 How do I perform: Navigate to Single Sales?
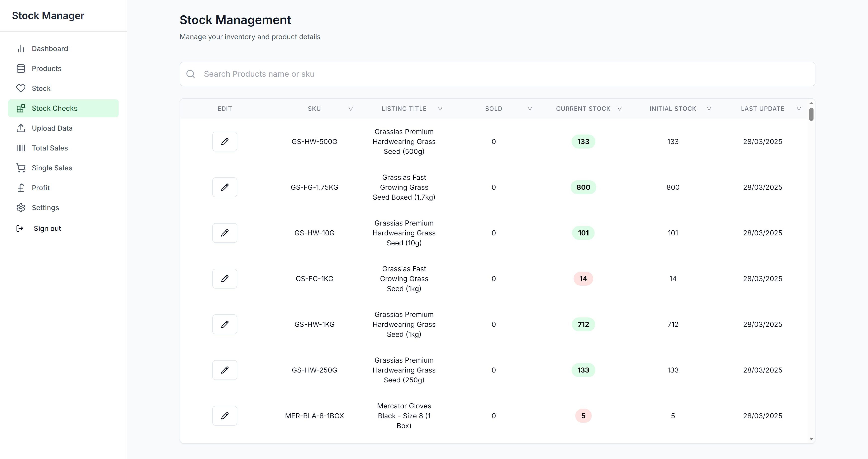[x=63, y=168]
